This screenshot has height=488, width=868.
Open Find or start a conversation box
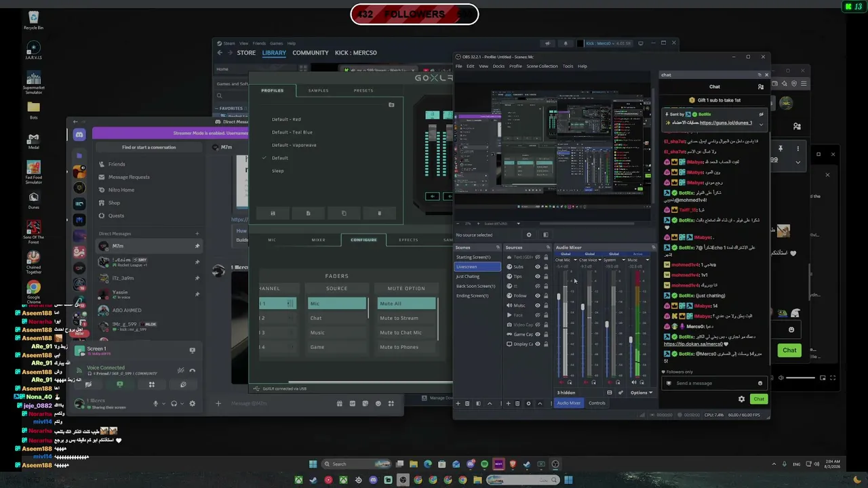(149, 147)
